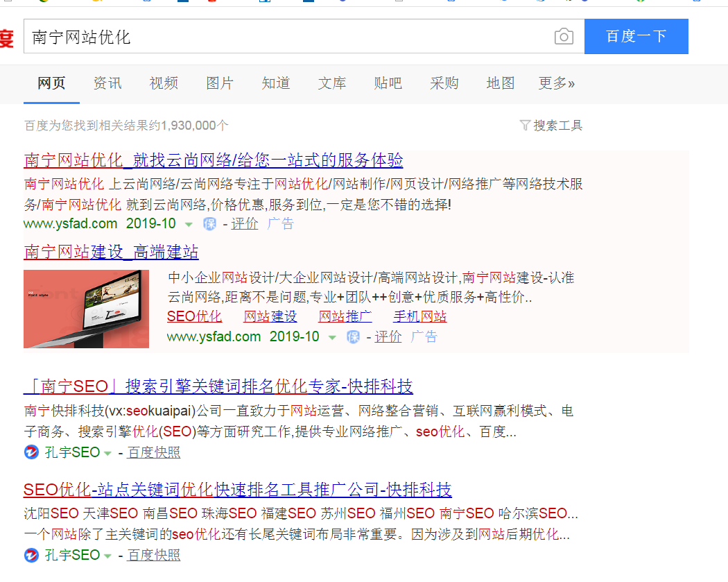This screenshot has height=582, width=728.
Task: Expand the date dropdown next to first ad's 2019-10
Action: click(x=188, y=223)
